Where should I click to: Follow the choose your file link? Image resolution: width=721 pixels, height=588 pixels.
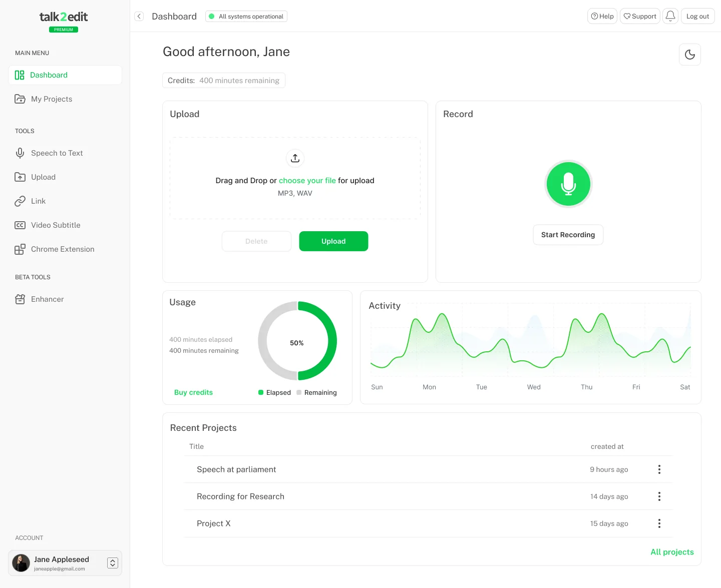307,181
